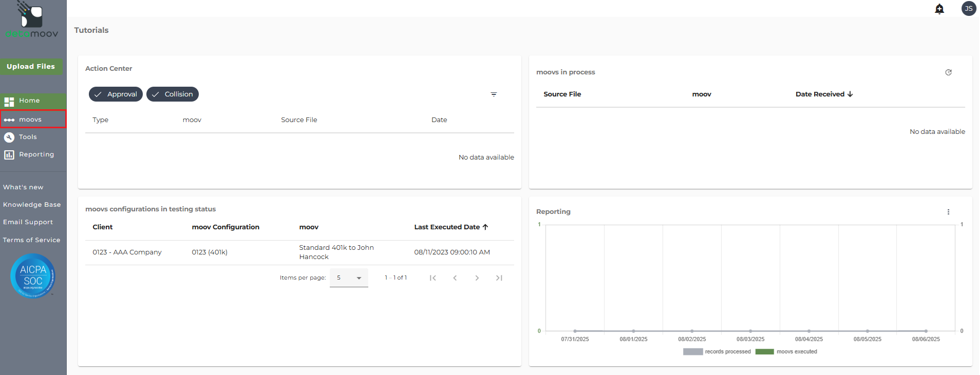
Task: Click the AICPA SOC badge
Action: [x=33, y=276]
